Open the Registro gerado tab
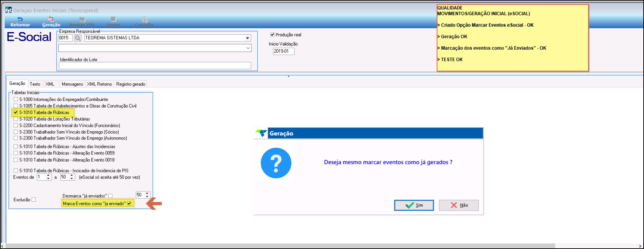Viewport: 644px width, 249px height. point(131,84)
